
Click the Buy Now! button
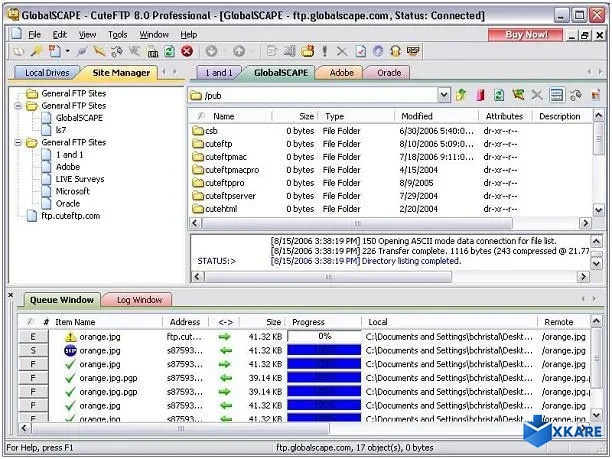527,34
